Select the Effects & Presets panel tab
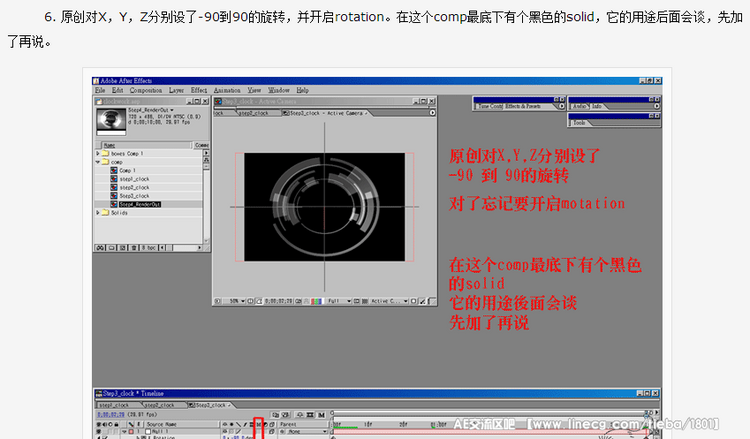This screenshot has height=439, width=750. click(523, 106)
